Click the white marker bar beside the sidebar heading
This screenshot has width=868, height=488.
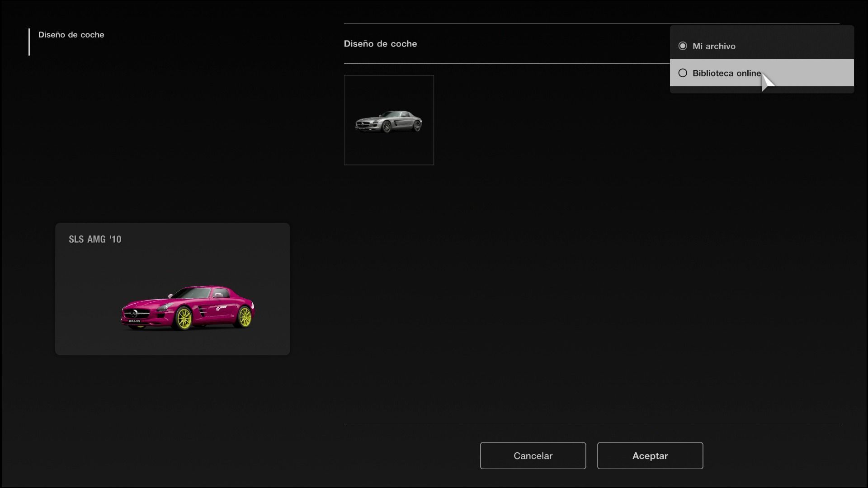(29, 42)
